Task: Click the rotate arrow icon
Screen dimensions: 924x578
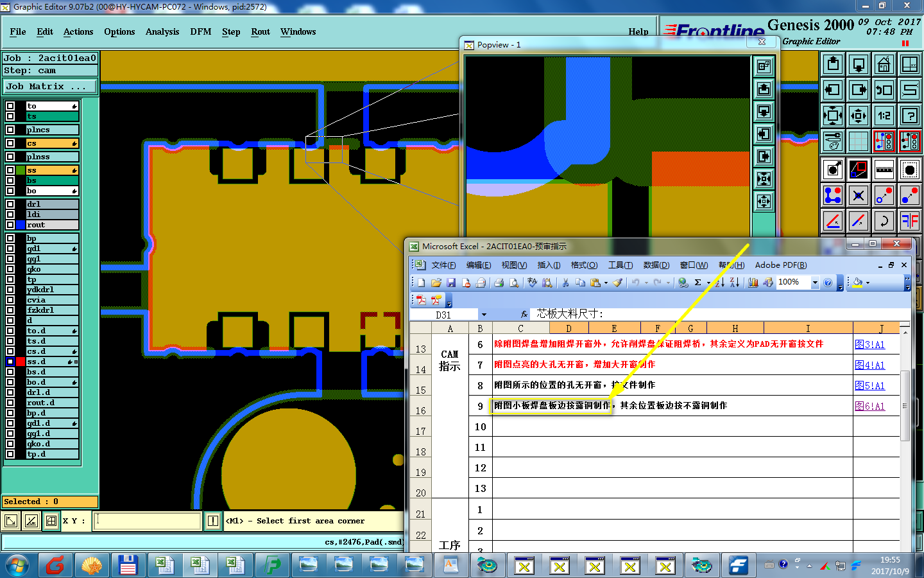Action: 884,221
